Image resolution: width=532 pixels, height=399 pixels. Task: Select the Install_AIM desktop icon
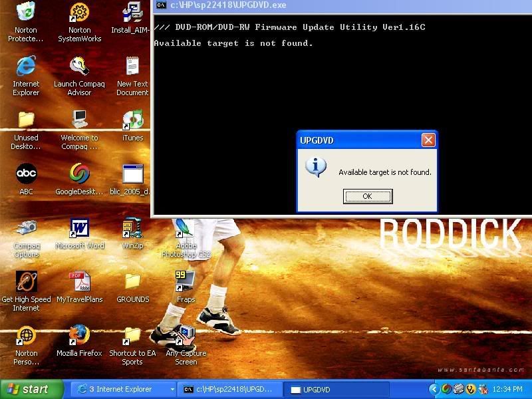point(131,19)
